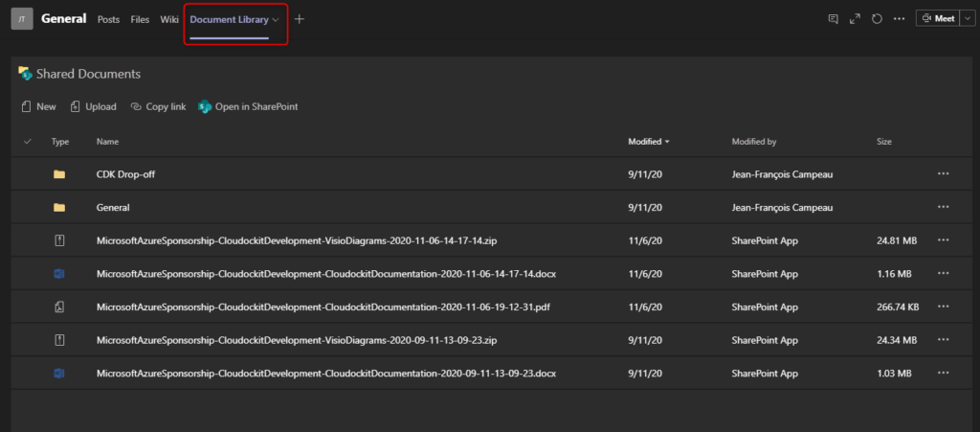Upload a file with Upload button

click(93, 107)
